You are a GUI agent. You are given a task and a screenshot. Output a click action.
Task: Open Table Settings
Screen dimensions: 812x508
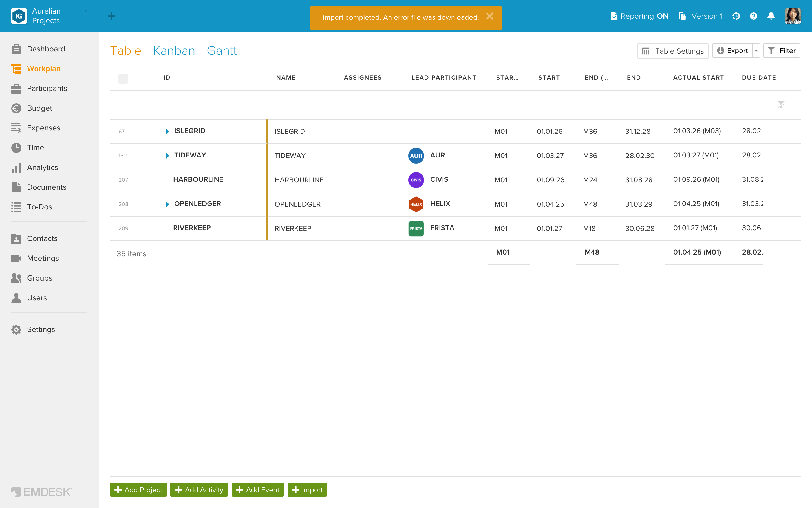point(673,51)
